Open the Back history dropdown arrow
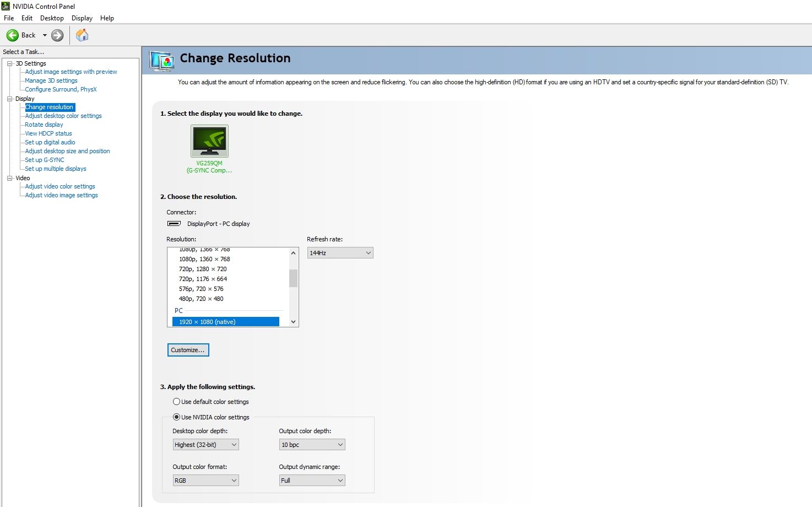 45,35
